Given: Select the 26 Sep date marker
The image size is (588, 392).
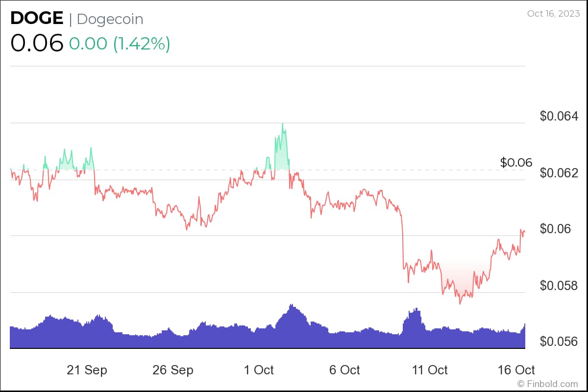Looking at the screenshot, I should [173, 370].
